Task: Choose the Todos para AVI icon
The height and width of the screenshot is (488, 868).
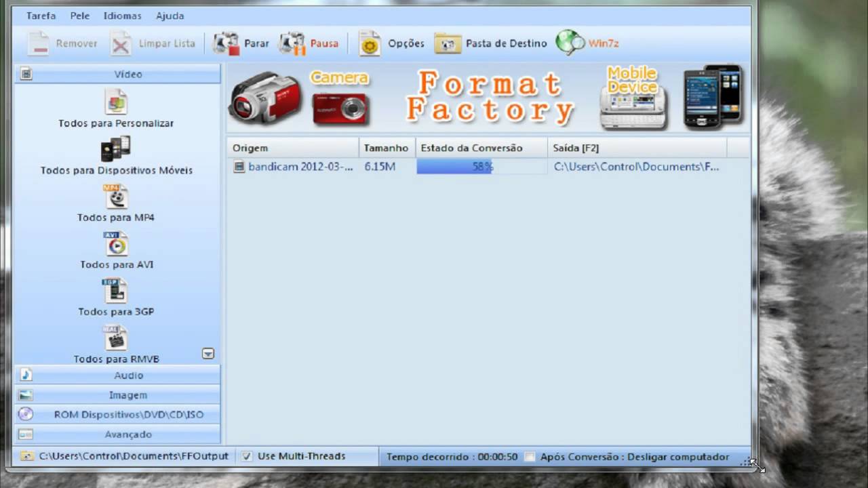Action: (x=116, y=243)
